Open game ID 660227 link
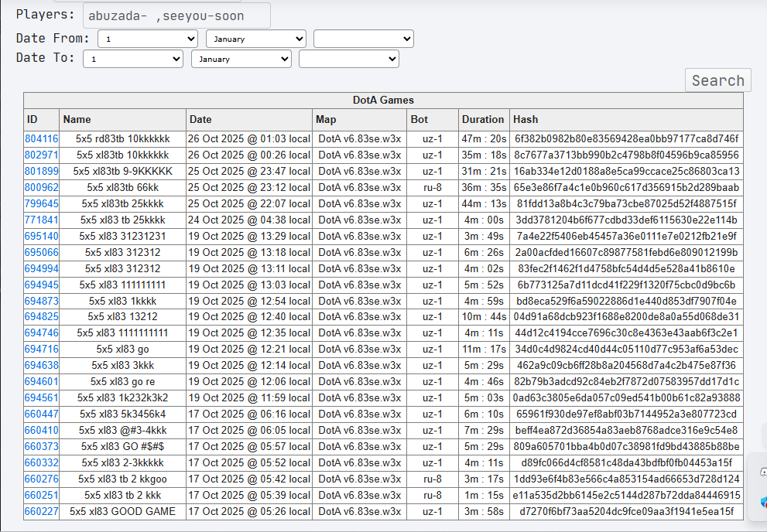This screenshot has width=767, height=532. [42, 511]
